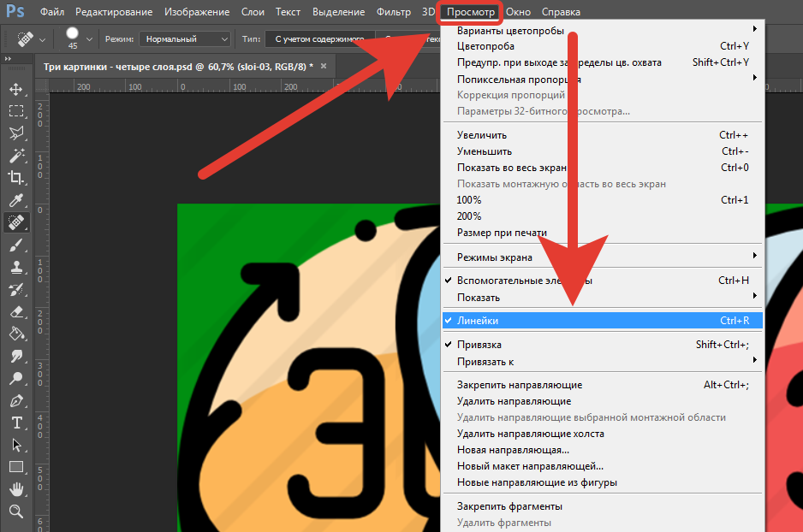Choose Размер при печати
The width and height of the screenshot is (803, 532).
tap(603, 233)
